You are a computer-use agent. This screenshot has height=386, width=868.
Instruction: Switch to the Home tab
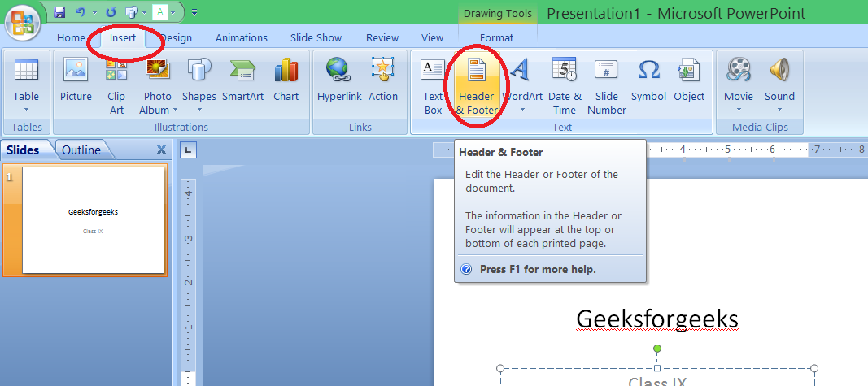(x=71, y=37)
